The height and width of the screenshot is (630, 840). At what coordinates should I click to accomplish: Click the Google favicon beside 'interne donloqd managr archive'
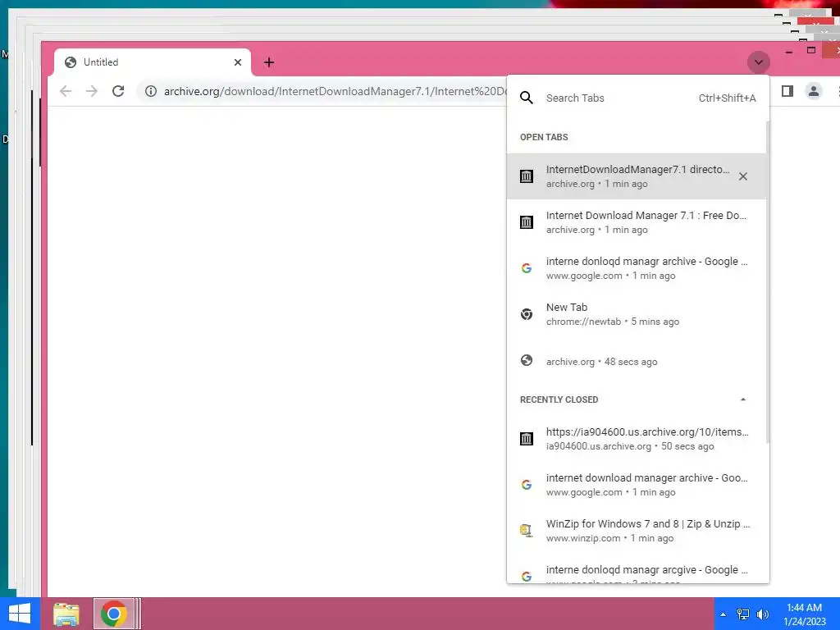(x=527, y=268)
